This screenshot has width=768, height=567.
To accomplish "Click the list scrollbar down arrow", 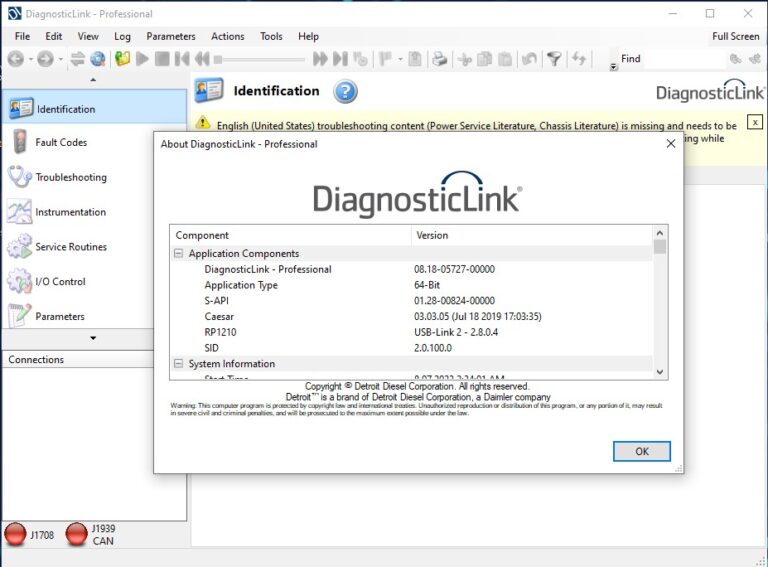I will tap(660, 372).
